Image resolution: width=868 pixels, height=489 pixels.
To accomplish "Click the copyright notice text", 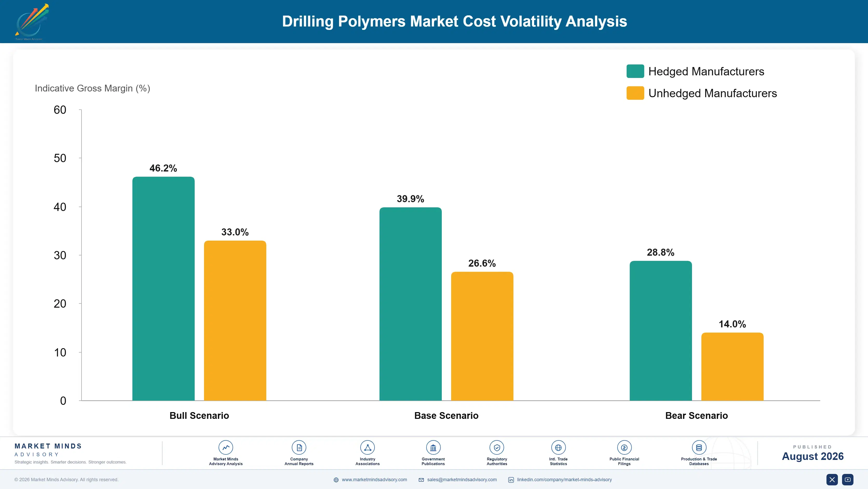I will click(66, 480).
